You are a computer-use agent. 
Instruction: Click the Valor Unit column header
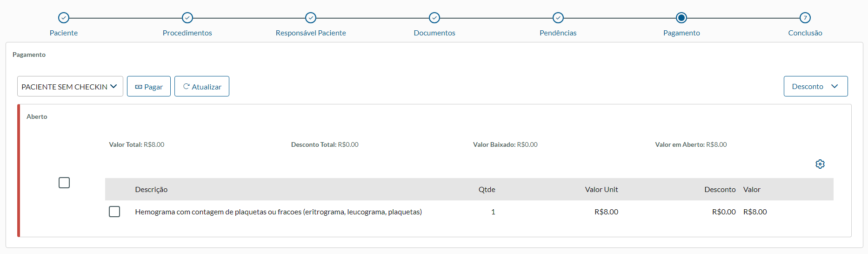coord(601,190)
